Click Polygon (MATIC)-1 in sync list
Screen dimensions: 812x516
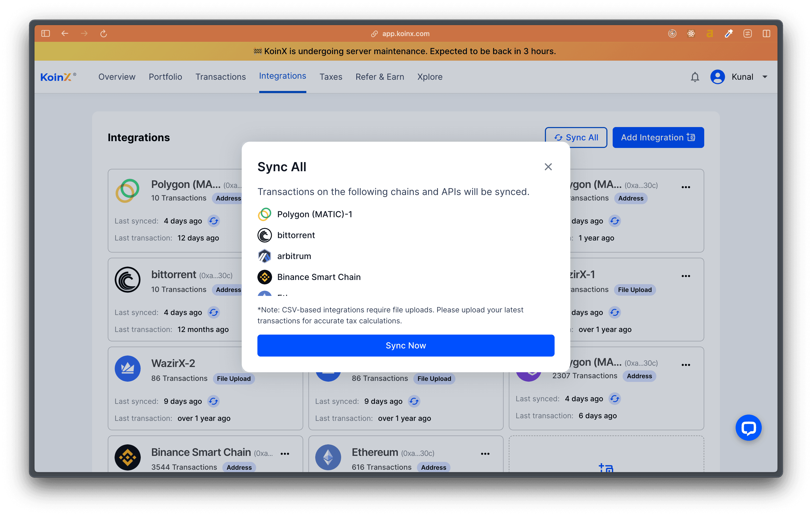[314, 214]
